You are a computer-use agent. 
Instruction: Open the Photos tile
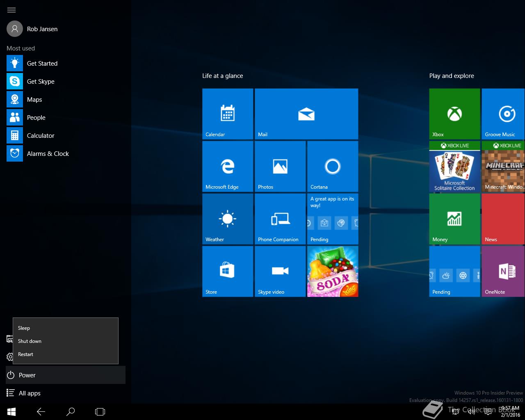click(x=280, y=167)
